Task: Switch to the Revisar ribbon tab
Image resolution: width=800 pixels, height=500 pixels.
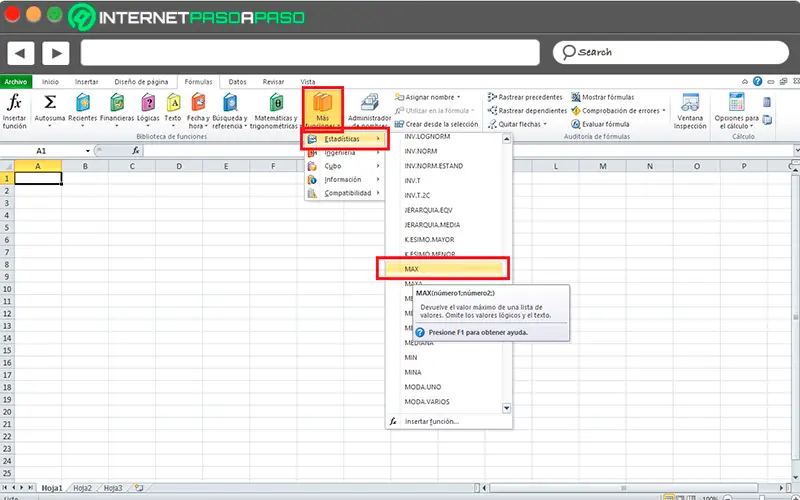Action: pyautogui.click(x=273, y=82)
